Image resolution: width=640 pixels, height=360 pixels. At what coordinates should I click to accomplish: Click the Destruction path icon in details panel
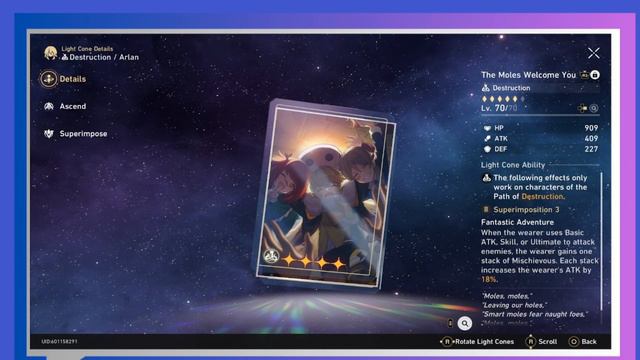tap(485, 88)
